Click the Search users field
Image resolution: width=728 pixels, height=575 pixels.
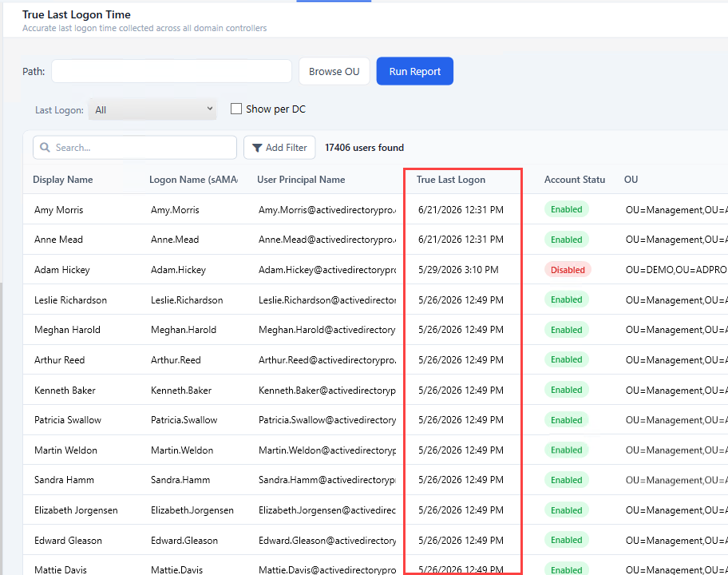click(135, 148)
